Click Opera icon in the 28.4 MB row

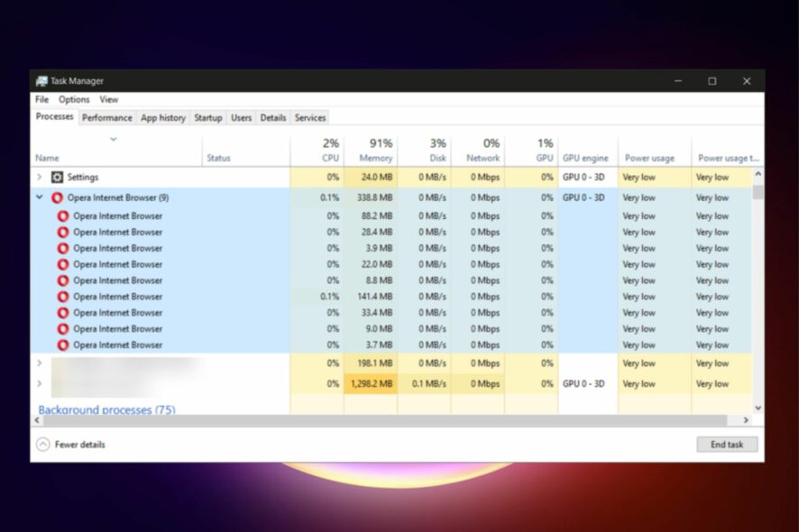coord(63,233)
